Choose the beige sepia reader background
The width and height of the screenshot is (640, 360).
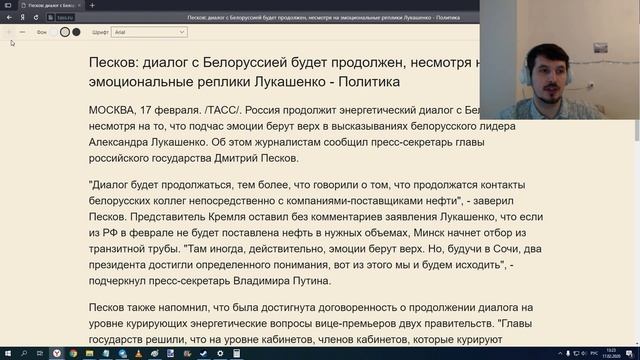(x=65, y=32)
